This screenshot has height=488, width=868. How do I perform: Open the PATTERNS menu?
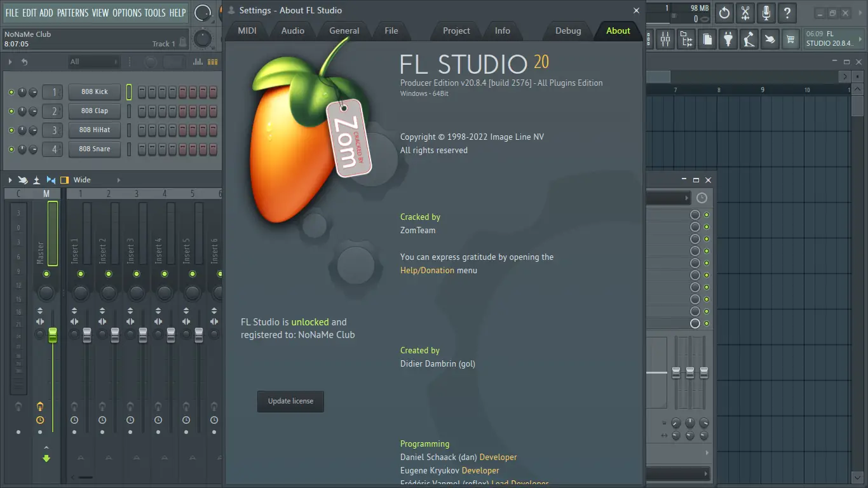pyautogui.click(x=72, y=12)
